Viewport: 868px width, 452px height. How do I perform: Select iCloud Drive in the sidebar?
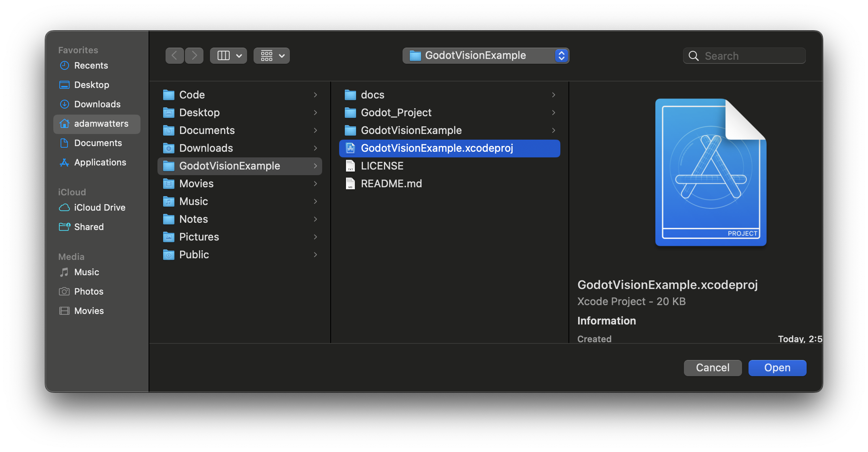[x=100, y=207]
